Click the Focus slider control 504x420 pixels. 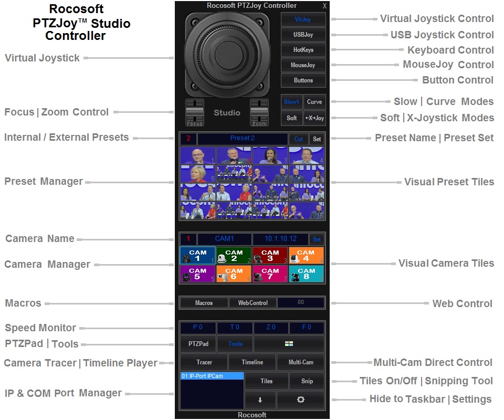pos(195,112)
